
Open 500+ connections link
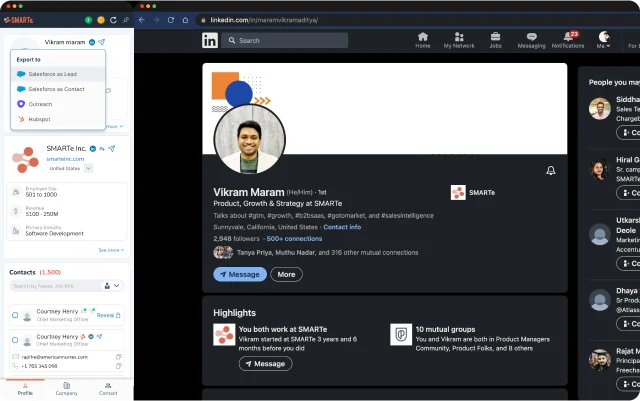(x=294, y=238)
